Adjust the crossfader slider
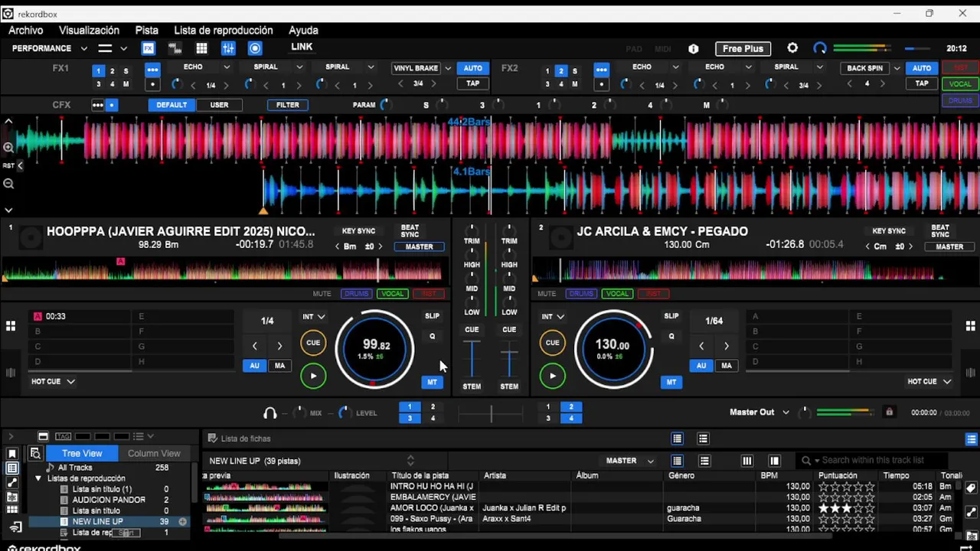The width and height of the screenshot is (980, 551). click(x=491, y=413)
